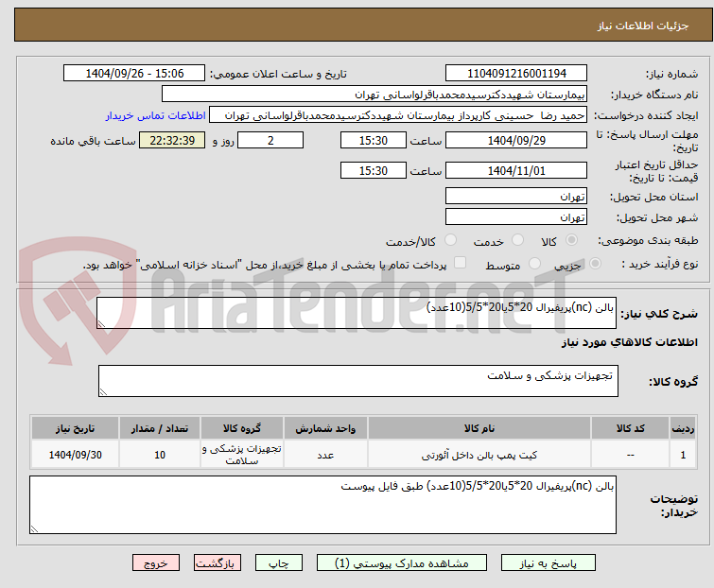Click the need date cell 1404/09/30
Image resolution: width=714 pixels, height=588 pixels.
coord(75,455)
